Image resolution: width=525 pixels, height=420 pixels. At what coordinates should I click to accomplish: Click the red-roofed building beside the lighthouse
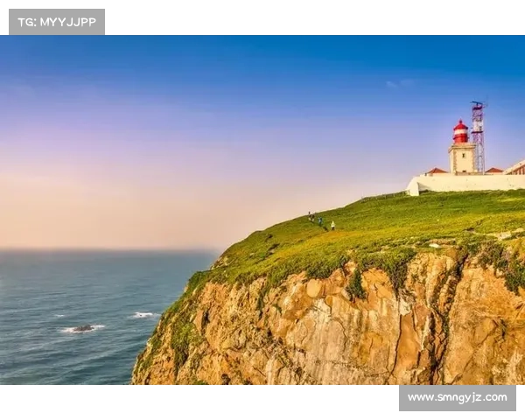pos(437,171)
